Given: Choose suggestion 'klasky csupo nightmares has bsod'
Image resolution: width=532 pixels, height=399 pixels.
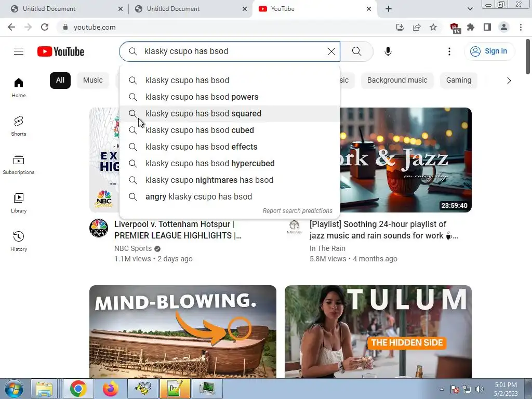Looking at the screenshot, I should tap(230, 180).
